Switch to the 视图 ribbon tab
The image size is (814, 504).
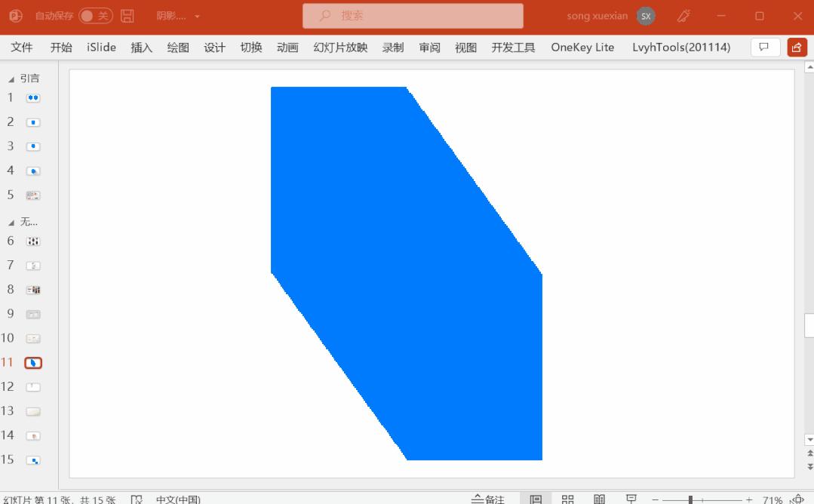(x=465, y=47)
